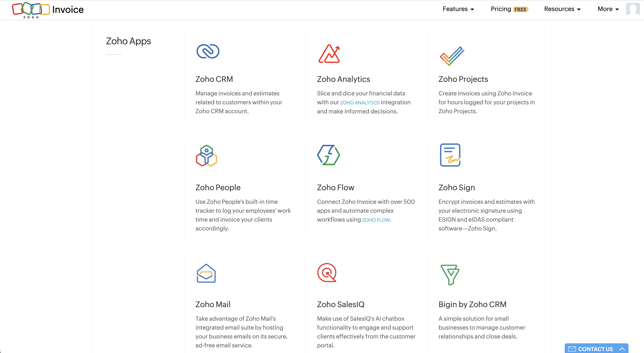Image resolution: width=644 pixels, height=353 pixels.
Task: Click the "Use Zoho People's built-in time" description
Action: click(x=243, y=215)
